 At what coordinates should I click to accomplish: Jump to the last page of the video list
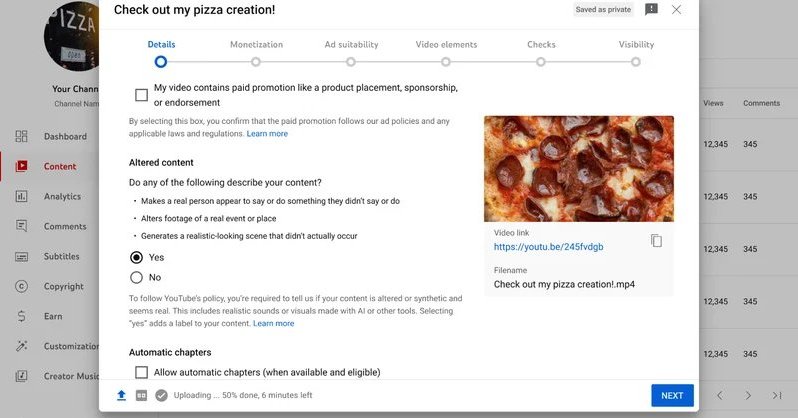pyautogui.click(x=777, y=395)
